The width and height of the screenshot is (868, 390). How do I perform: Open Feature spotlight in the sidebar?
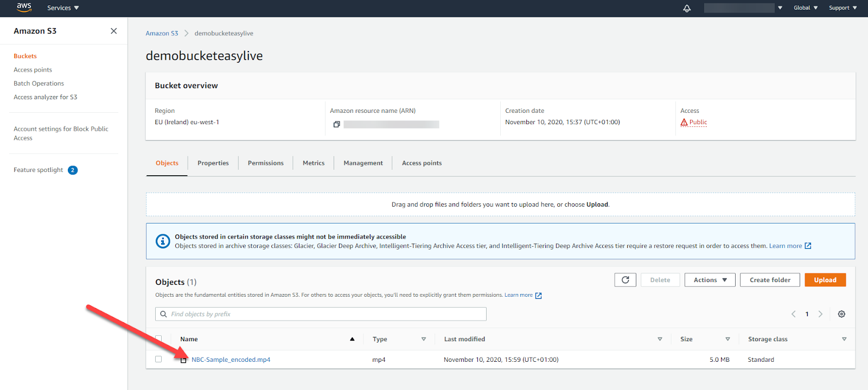pyautogui.click(x=38, y=170)
